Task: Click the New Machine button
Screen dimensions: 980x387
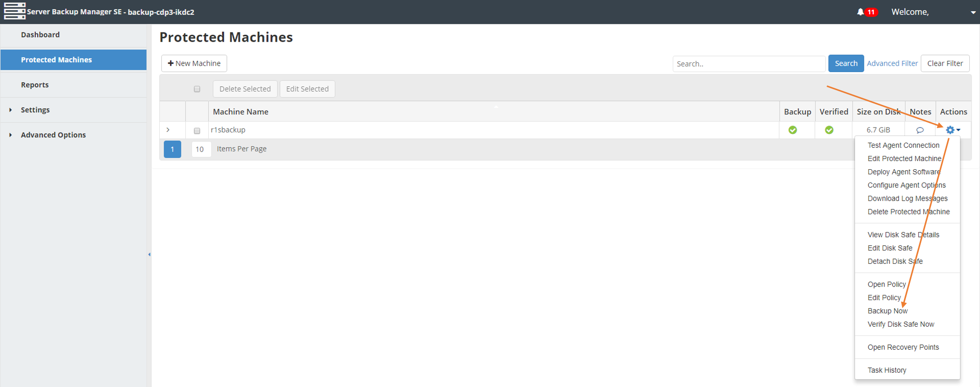Action: pos(194,63)
